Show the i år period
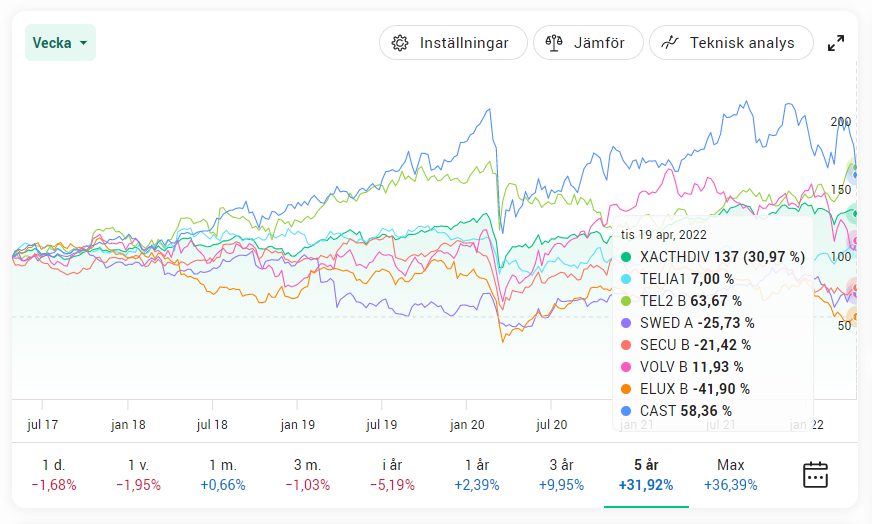872x524 pixels. [392, 475]
